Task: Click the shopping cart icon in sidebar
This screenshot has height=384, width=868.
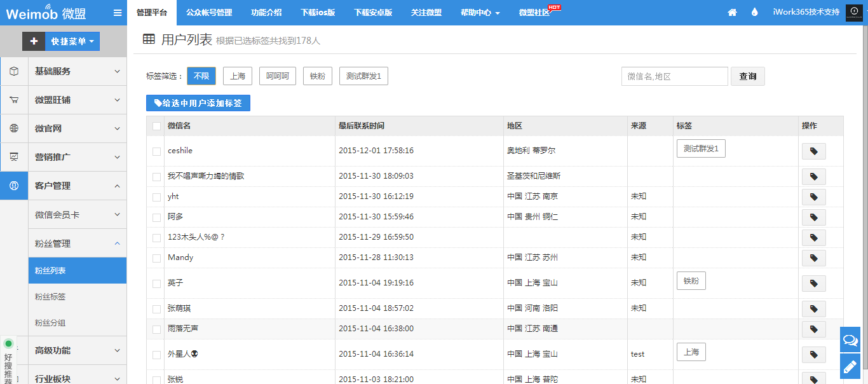Action: click(14, 100)
